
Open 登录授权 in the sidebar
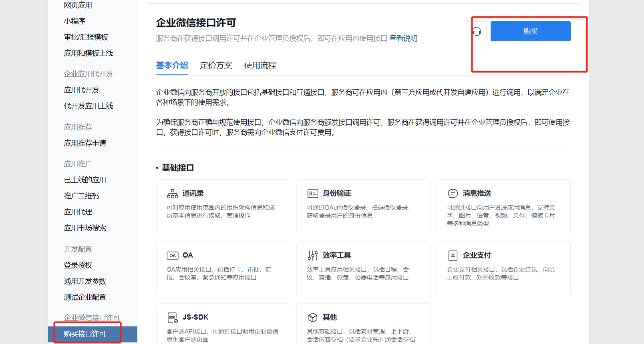click(x=78, y=265)
